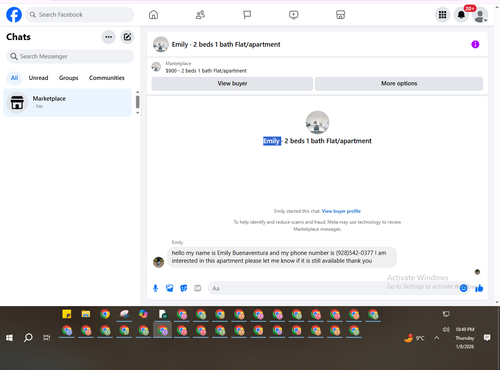Open the volume speaker tray icon
500x370 pixels.
click(446, 329)
